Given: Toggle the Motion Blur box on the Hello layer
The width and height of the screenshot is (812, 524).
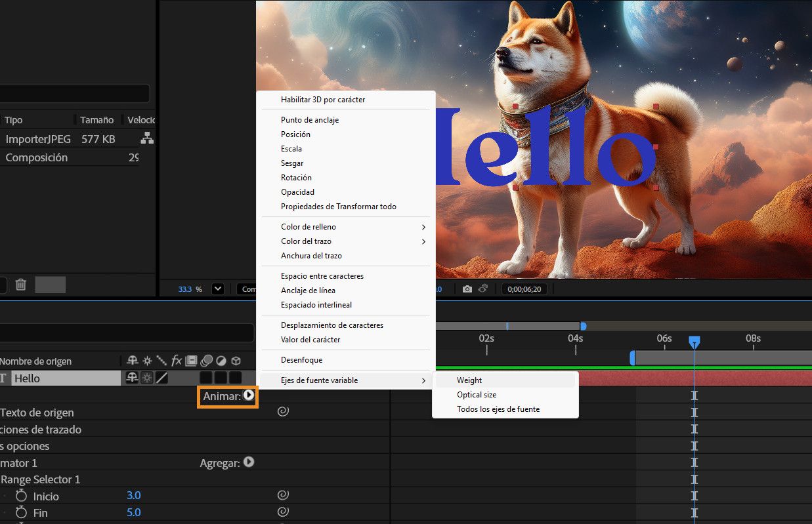Looking at the screenshot, I should [206, 378].
